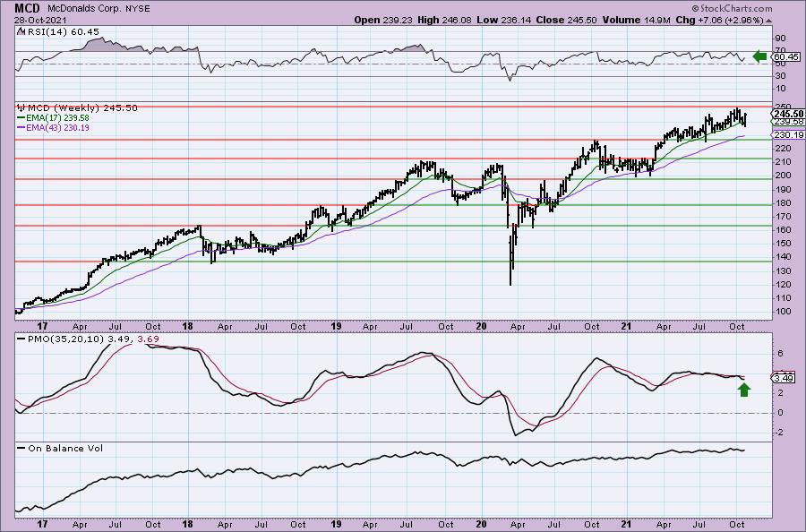Click the Close 245.50 header value
806x532 pixels.
[x=567, y=20]
